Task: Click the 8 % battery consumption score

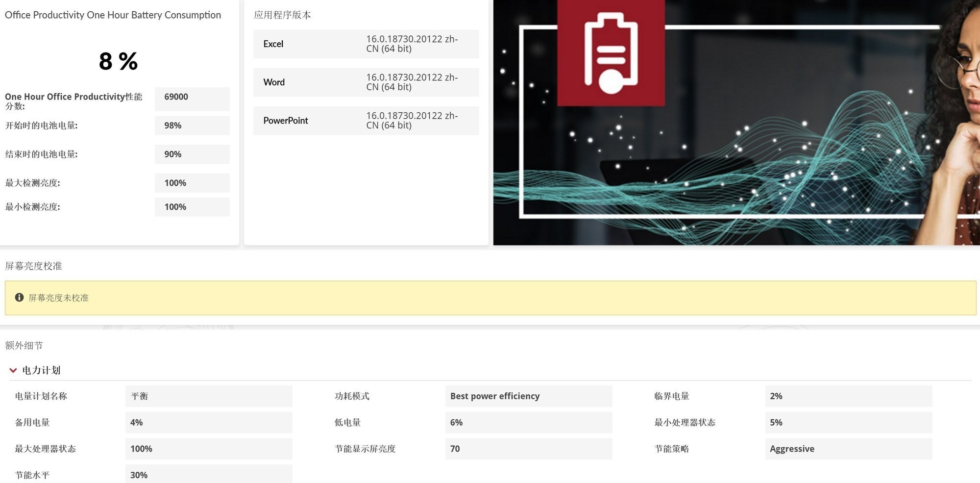Action: (x=119, y=61)
